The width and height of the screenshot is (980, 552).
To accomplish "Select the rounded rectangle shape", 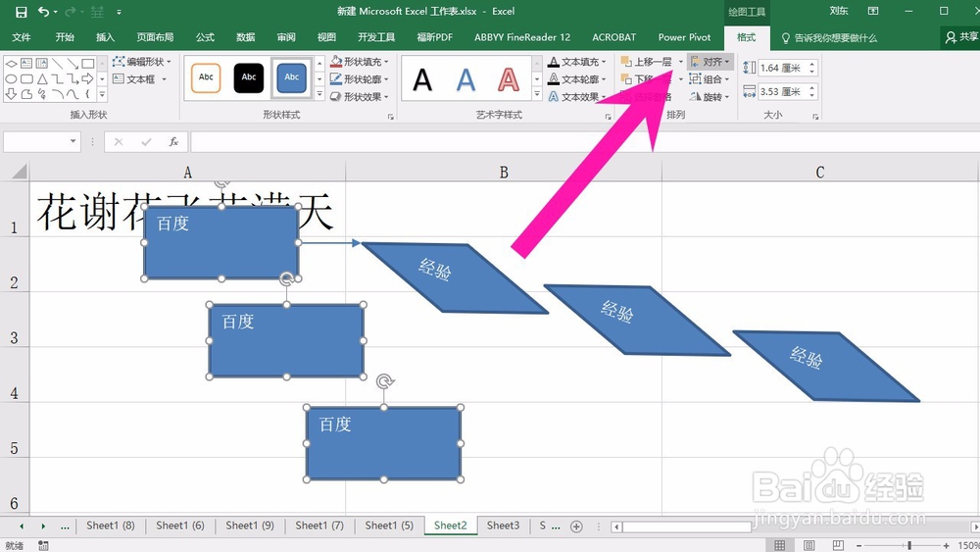I will click(x=26, y=79).
